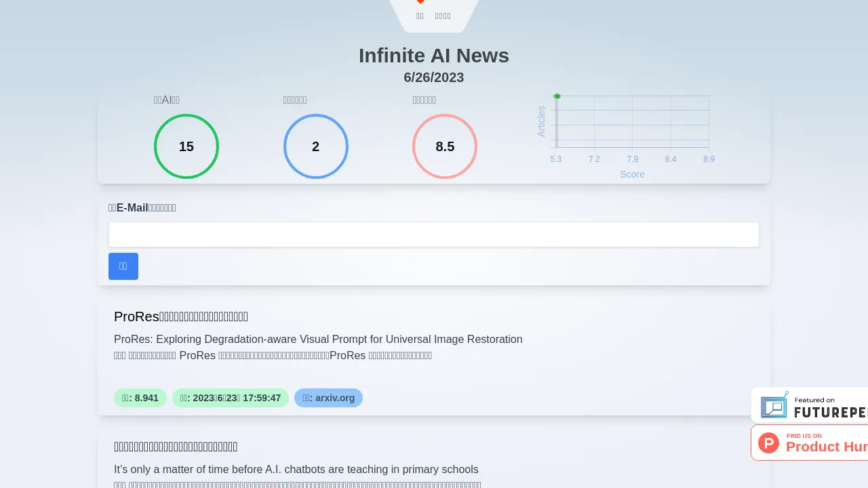Click the right navigation item in the header
The height and width of the screenshot is (488, 868).
[443, 16]
